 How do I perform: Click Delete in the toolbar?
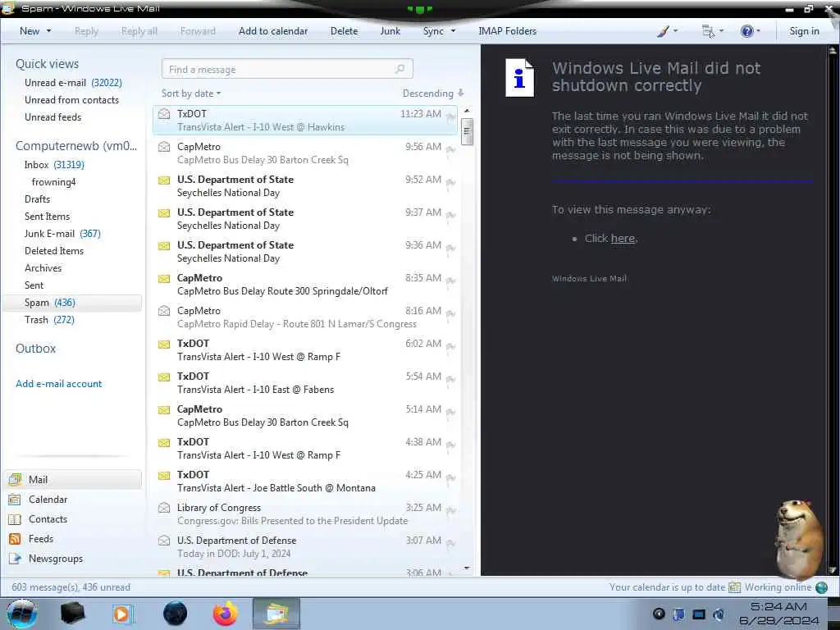click(344, 31)
